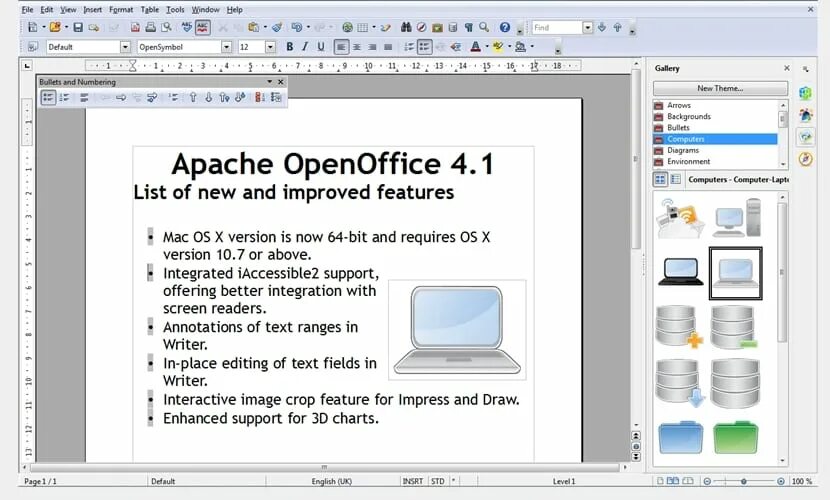Viewport: 830px width, 500px height.
Task: Open the File menu
Action: coord(28,10)
